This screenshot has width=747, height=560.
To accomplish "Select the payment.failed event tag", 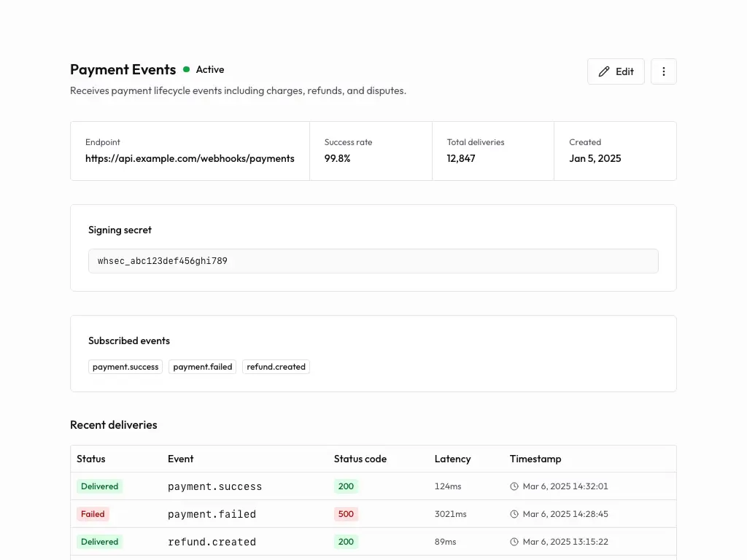I will point(202,367).
